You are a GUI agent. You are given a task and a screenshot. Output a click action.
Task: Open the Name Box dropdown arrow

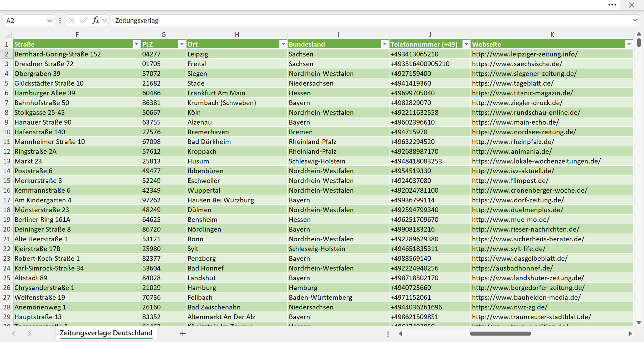pos(49,21)
